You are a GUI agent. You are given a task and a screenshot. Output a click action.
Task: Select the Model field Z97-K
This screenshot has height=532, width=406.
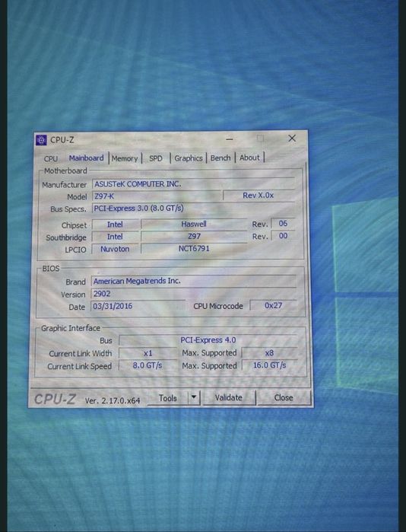pos(156,196)
